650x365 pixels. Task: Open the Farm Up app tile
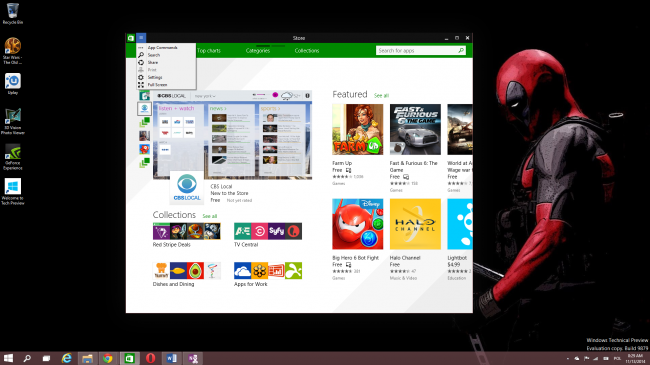point(358,129)
